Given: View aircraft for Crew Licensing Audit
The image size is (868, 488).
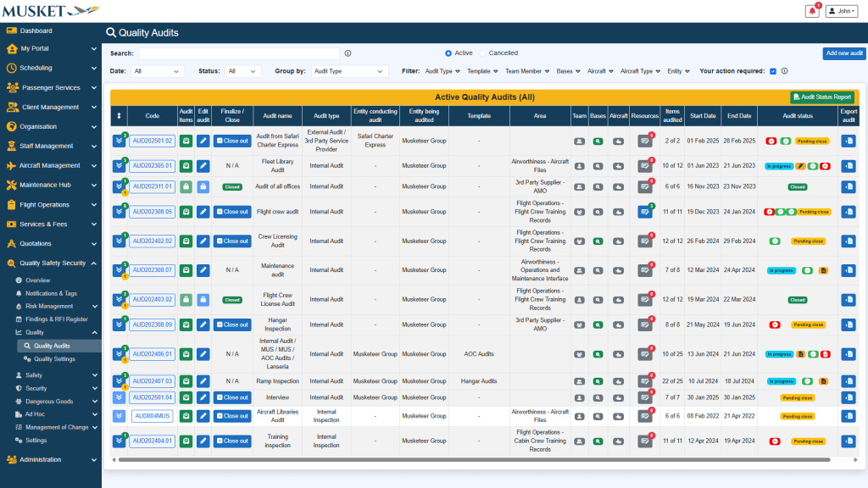Looking at the screenshot, I should click(x=618, y=241).
